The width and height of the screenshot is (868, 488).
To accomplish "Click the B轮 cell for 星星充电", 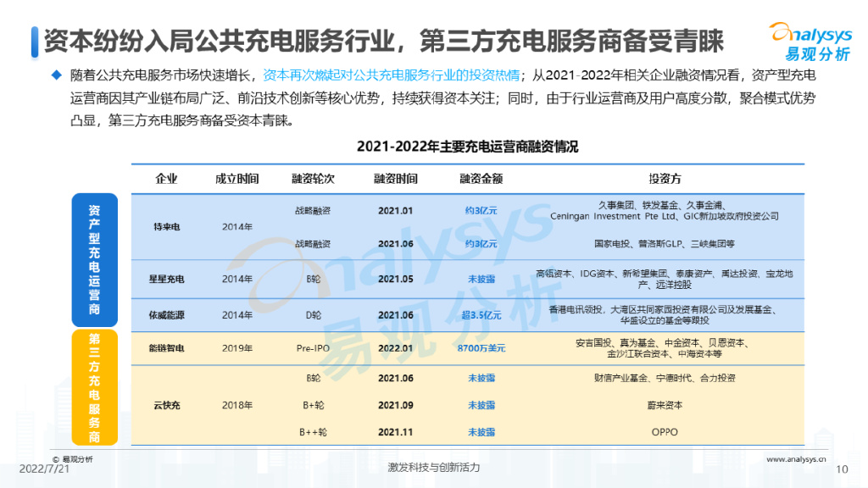I will coord(313,279).
